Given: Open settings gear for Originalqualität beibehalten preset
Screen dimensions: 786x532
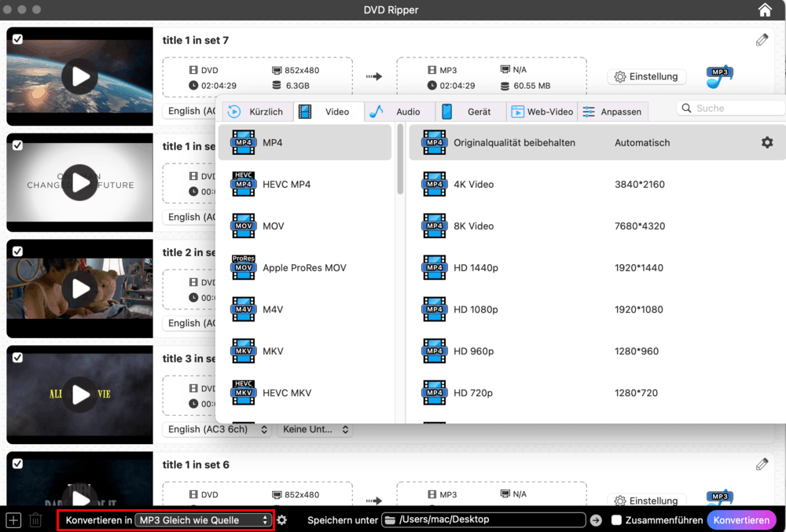Looking at the screenshot, I should [767, 142].
